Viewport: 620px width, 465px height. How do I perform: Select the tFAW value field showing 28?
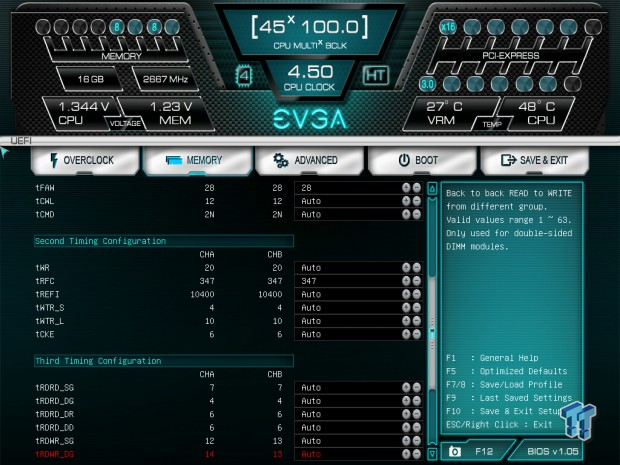tap(358, 188)
